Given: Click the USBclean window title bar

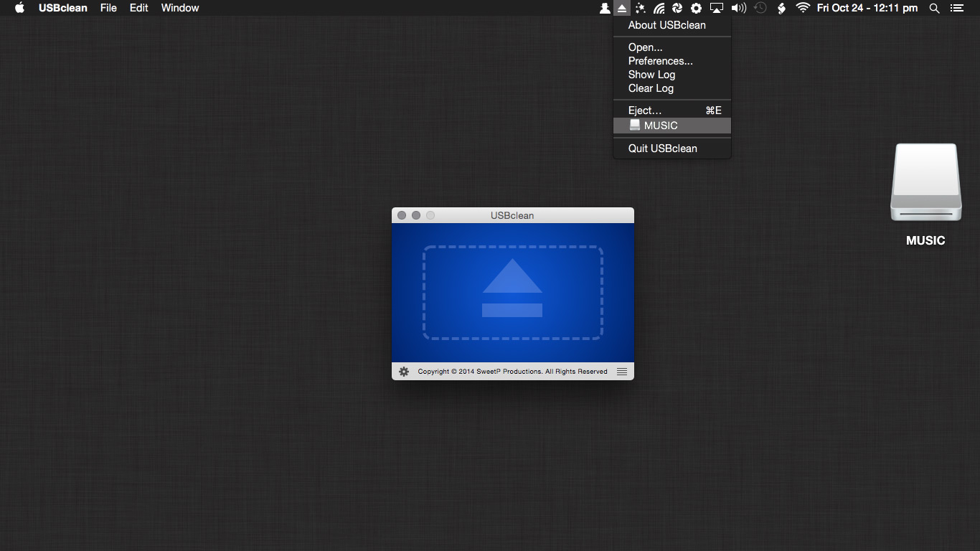Looking at the screenshot, I should click(512, 215).
